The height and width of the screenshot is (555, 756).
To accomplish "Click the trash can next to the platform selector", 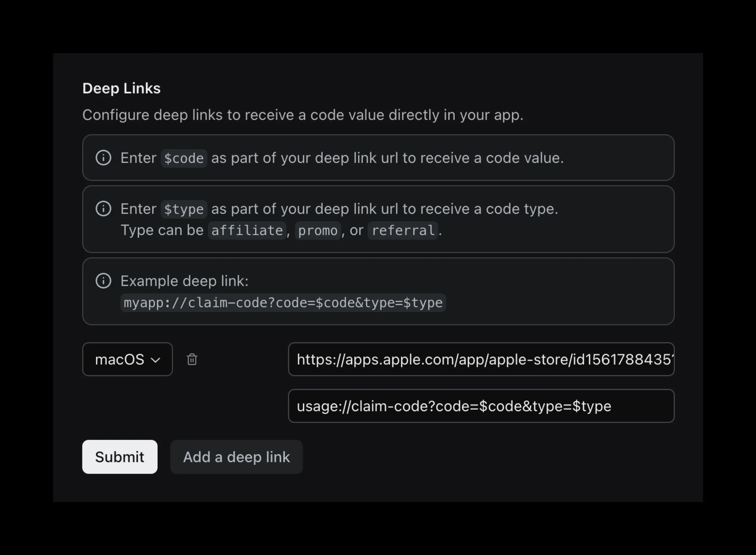I will pos(192,359).
